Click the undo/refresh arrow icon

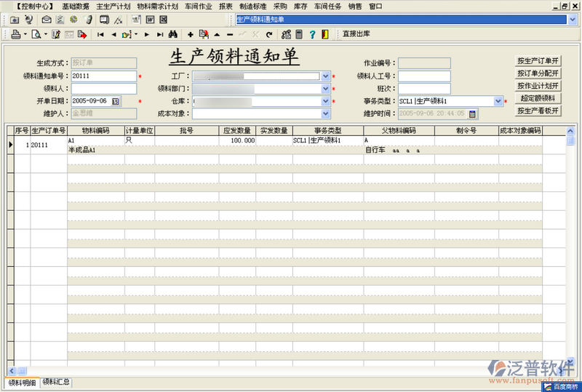(269, 34)
